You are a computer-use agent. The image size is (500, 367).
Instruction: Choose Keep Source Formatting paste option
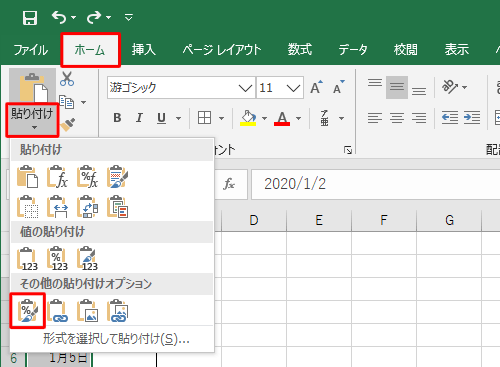117,176
